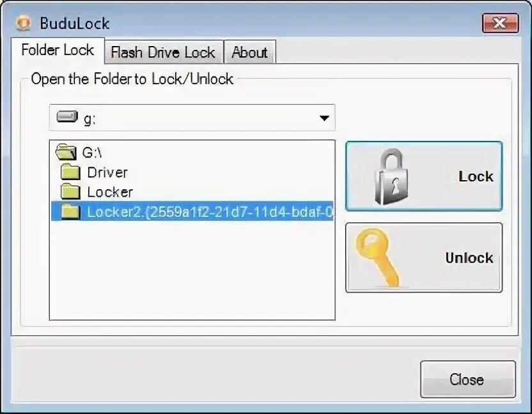This screenshot has width=532, height=414.
Task: Click the Close button
Action: click(x=468, y=379)
